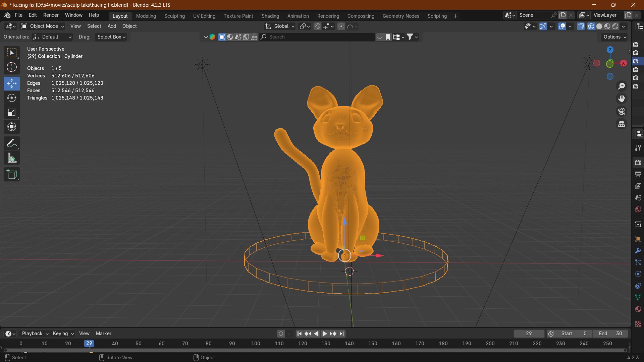
Task: Open the Global transform orientation dropdown
Action: coord(280,26)
